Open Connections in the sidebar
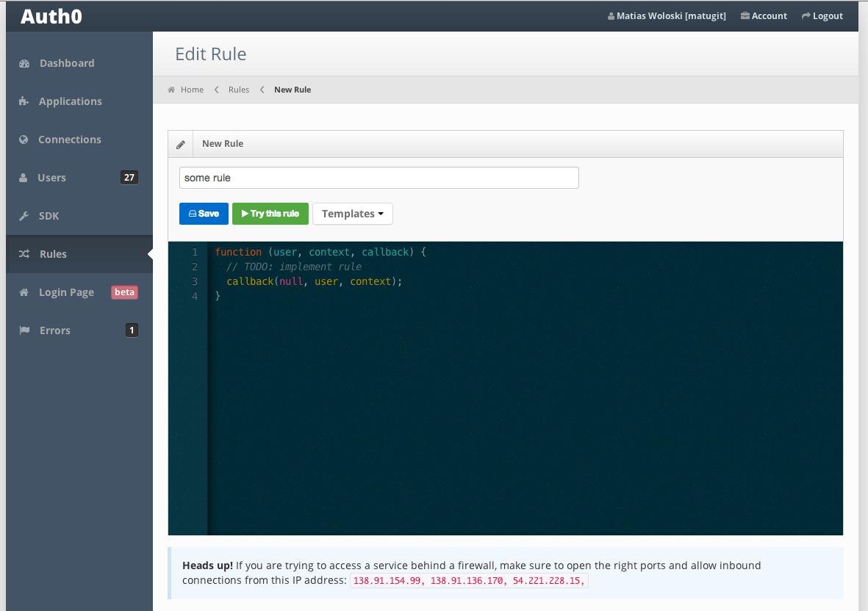This screenshot has width=868, height=611. [x=79, y=140]
